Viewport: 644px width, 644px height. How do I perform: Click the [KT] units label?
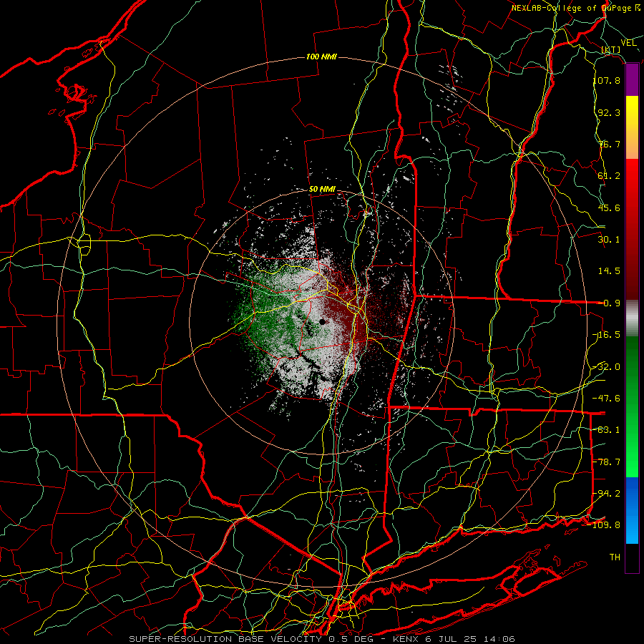pyautogui.click(x=611, y=49)
